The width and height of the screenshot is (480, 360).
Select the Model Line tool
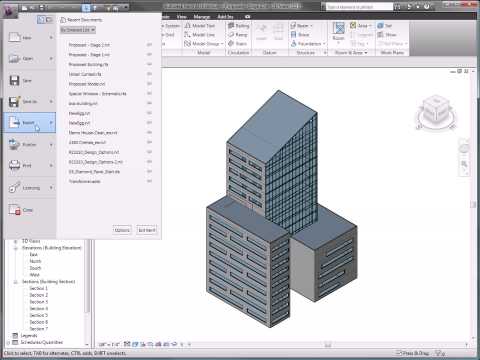(x=200, y=35)
